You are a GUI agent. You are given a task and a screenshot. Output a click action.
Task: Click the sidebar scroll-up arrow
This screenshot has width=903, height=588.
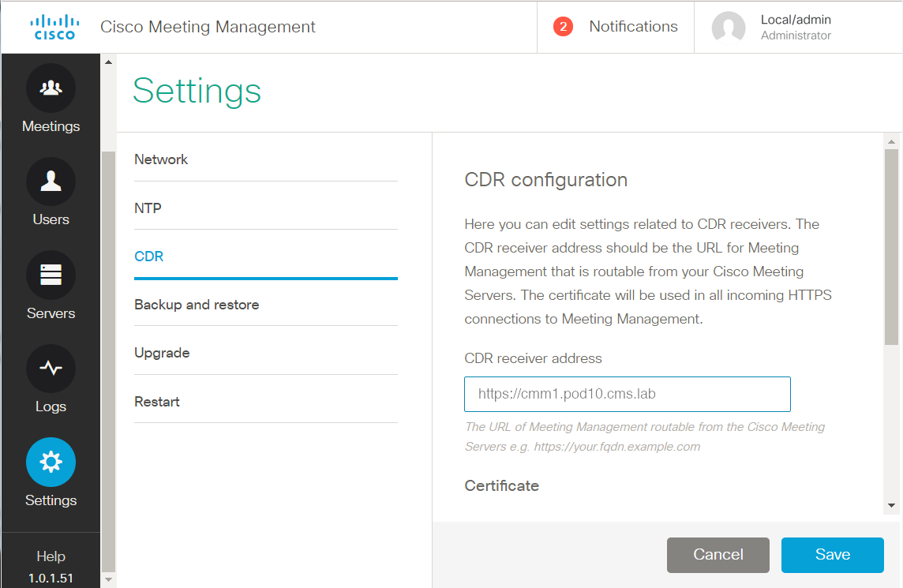click(108, 62)
